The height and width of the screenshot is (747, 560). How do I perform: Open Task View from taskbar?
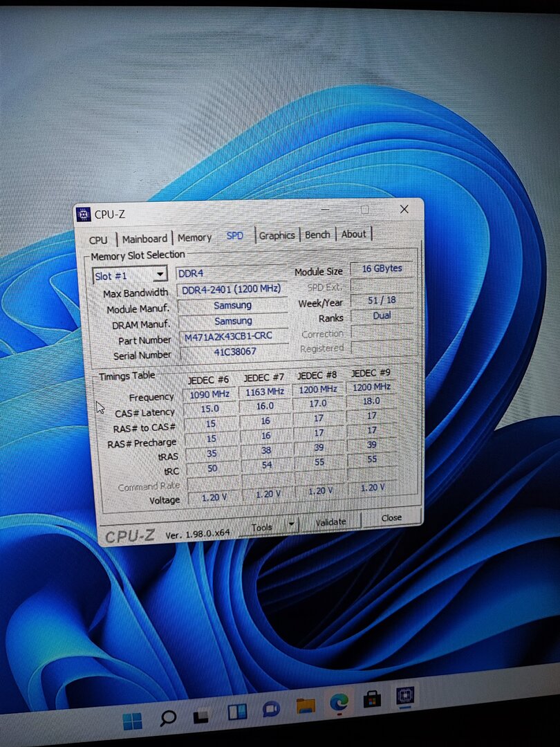(201, 716)
